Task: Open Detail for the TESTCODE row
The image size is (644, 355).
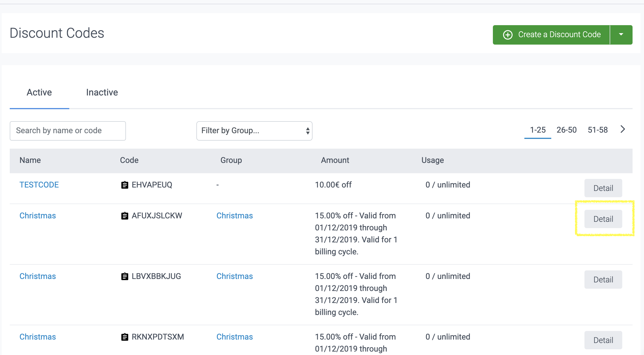Action: (x=603, y=188)
